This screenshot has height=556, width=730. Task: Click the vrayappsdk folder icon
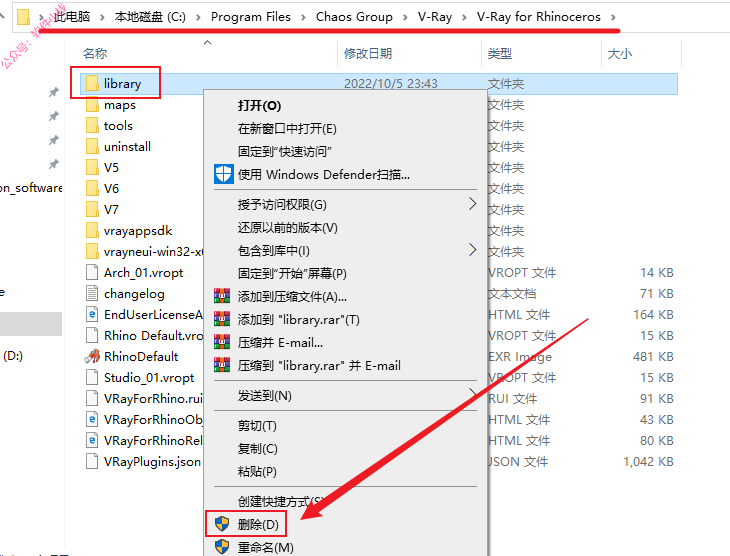[92, 231]
